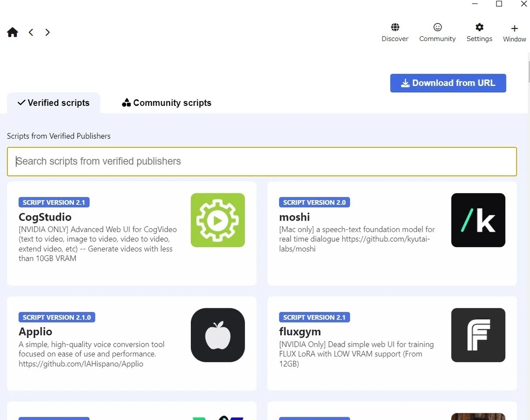Click the CogStudio gear-play icon
530x420 pixels.
(218, 220)
